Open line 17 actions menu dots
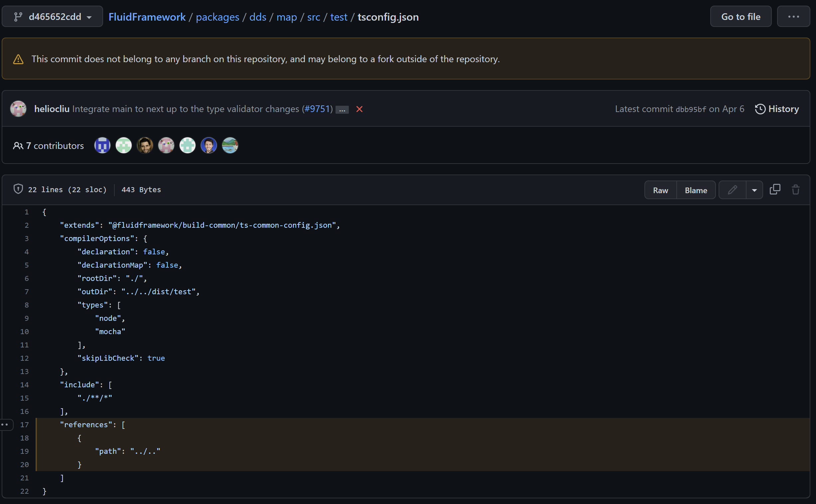Viewport: 816px width, 504px height. click(x=5, y=425)
